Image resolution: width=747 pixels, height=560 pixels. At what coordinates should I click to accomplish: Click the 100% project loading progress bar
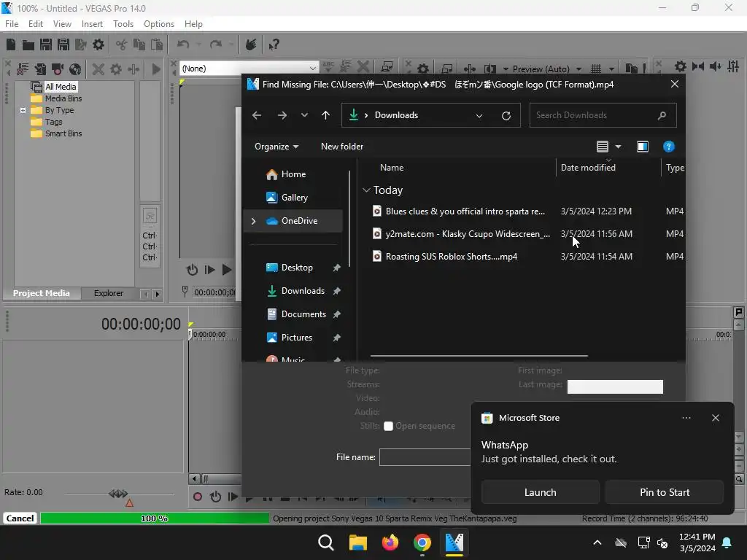click(x=155, y=518)
